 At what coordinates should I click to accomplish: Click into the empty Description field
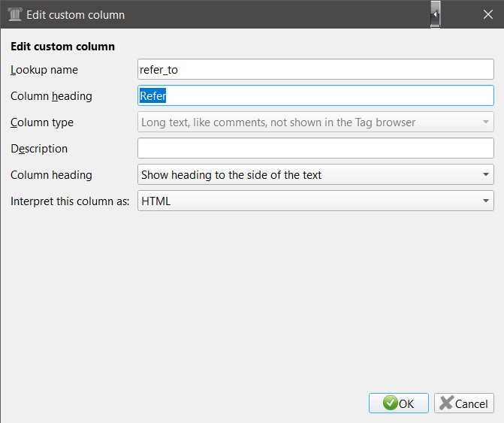point(315,149)
